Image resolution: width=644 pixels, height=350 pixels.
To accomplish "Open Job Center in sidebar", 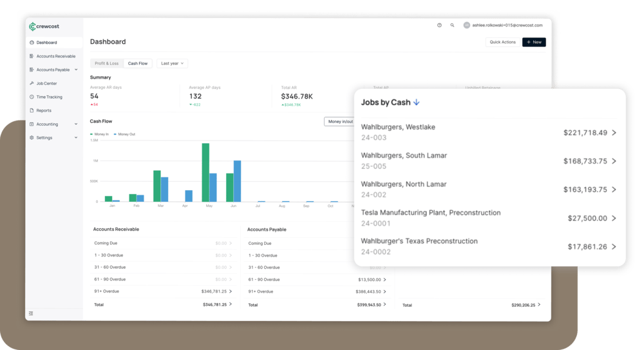I will [54, 83].
